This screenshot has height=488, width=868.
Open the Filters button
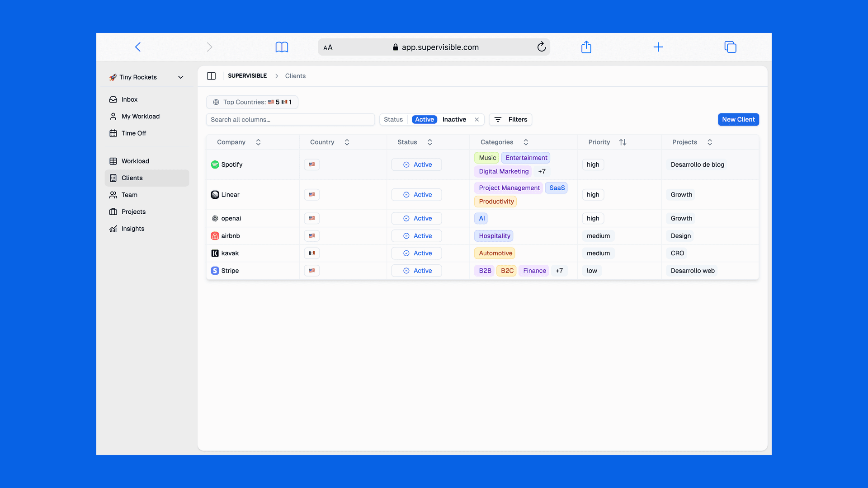point(510,120)
